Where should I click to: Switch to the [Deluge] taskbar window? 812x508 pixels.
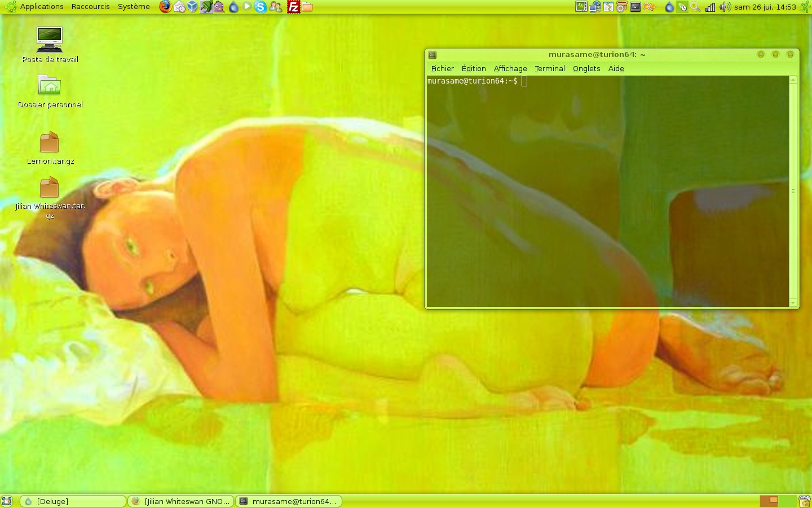coord(73,501)
